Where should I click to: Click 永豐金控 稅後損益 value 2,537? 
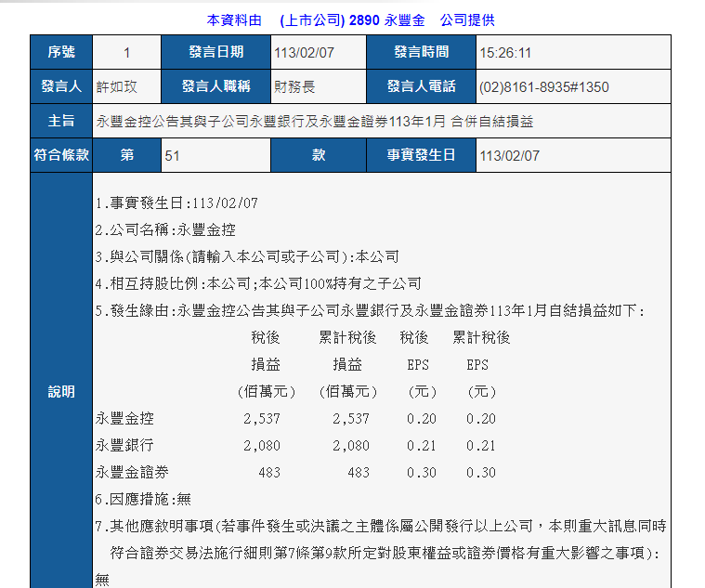point(262,419)
